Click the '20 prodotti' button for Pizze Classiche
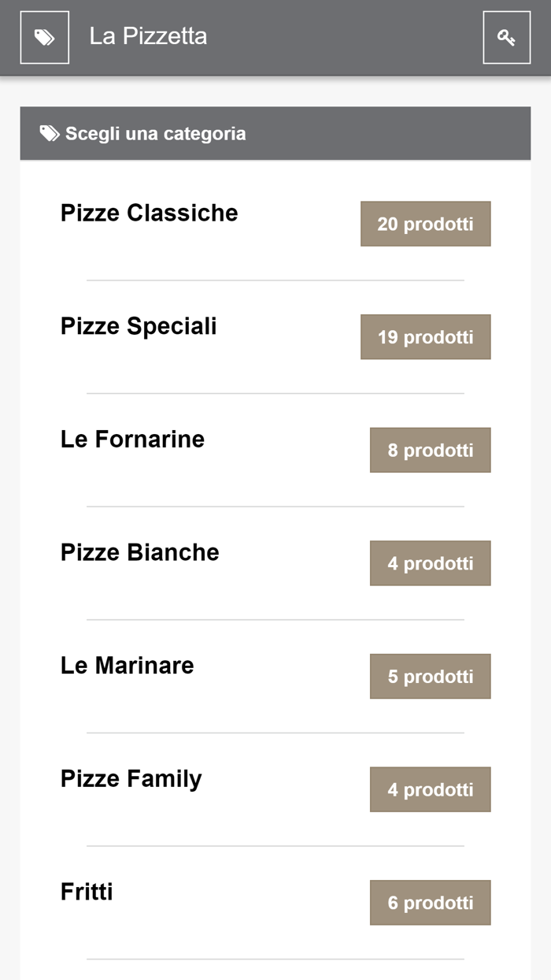 [x=425, y=224]
